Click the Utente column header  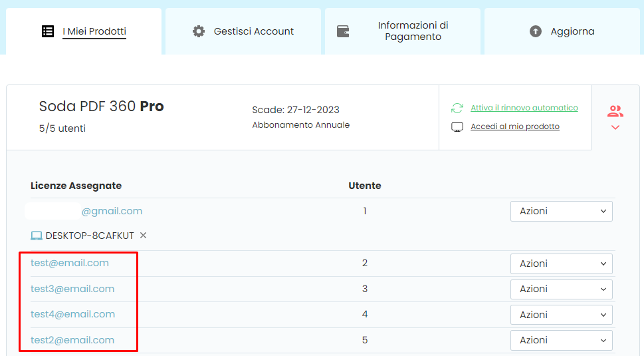tap(365, 186)
